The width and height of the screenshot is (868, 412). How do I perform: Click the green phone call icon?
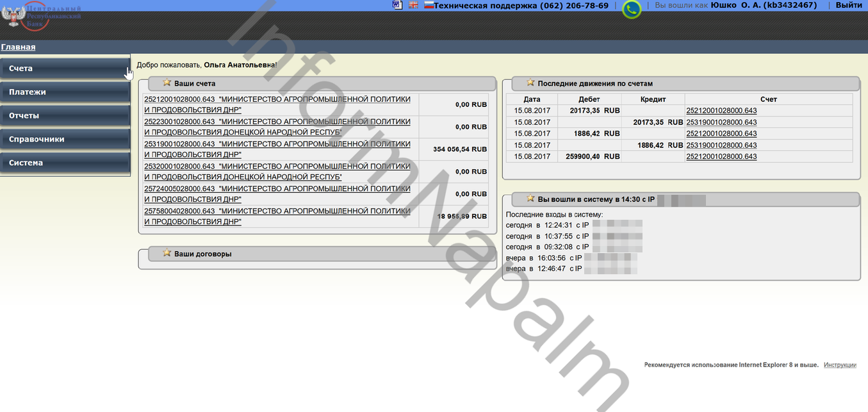(x=632, y=9)
